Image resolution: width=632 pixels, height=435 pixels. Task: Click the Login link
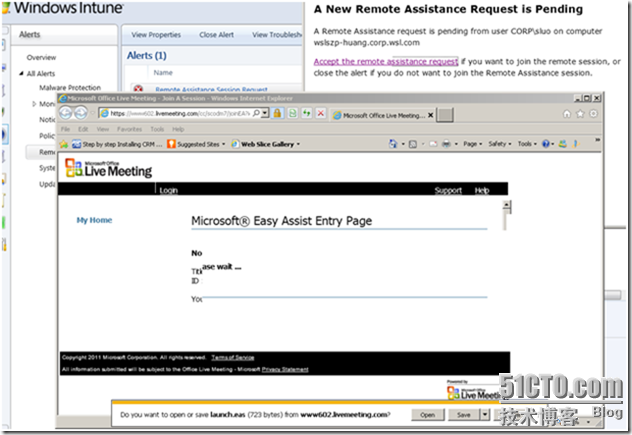pos(168,190)
